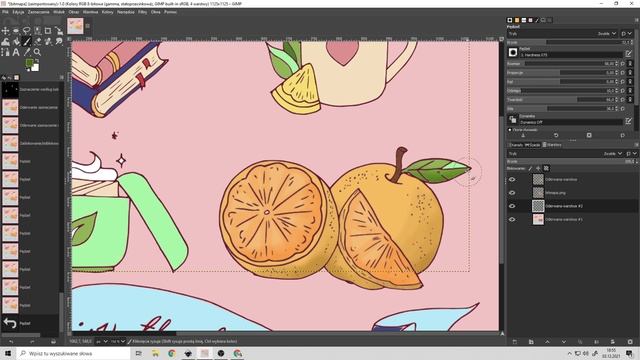This screenshot has width=640, height=360.
Task: Select the Eraser tool
Action: 38,42
